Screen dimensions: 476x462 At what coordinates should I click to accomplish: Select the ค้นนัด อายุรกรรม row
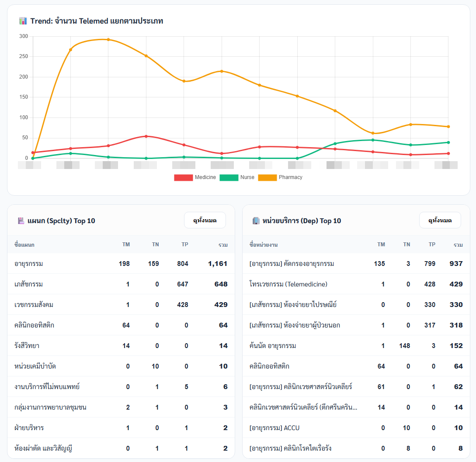356,346
